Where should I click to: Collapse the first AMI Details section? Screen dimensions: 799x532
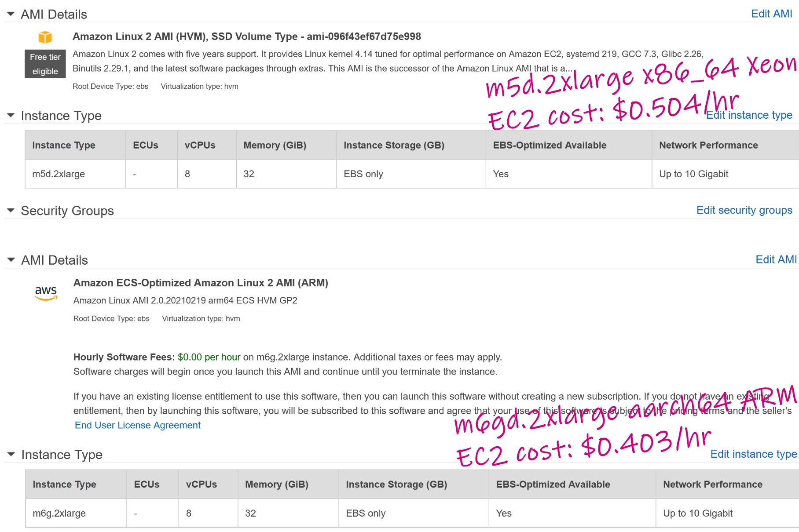point(11,14)
